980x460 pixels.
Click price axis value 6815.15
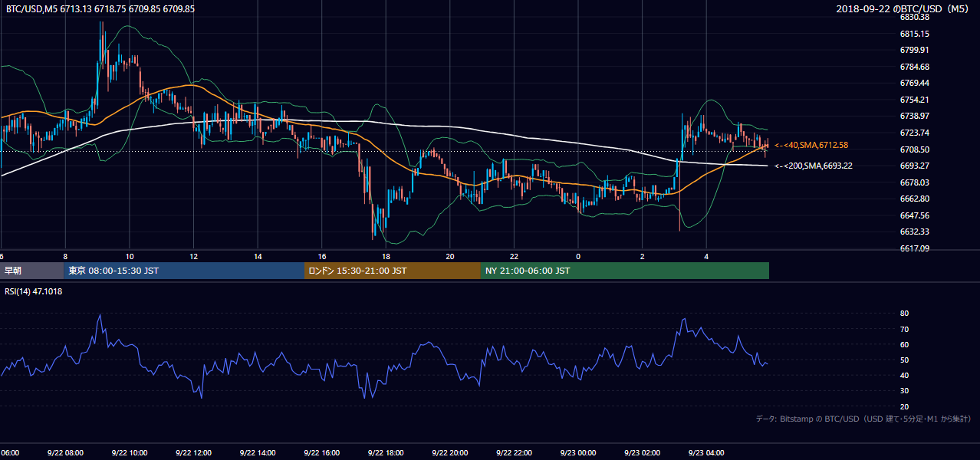pos(915,34)
